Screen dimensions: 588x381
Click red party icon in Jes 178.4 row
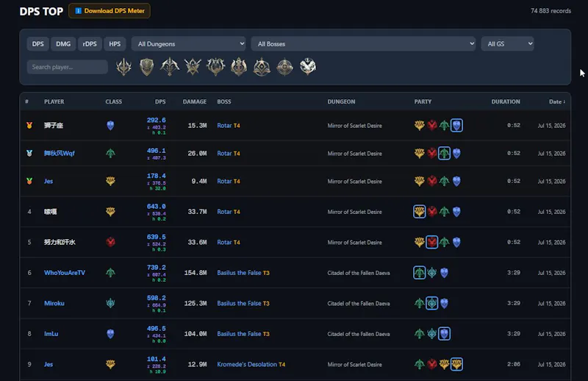click(x=432, y=181)
